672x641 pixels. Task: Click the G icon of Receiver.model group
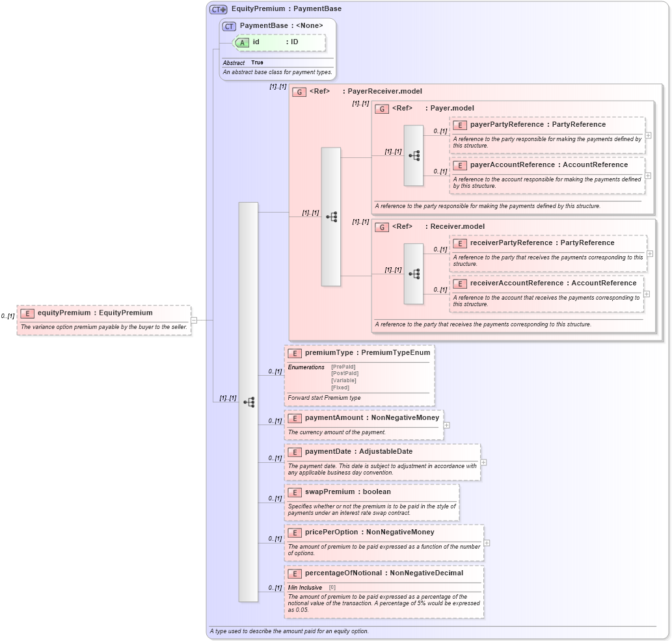tap(382, 227)
